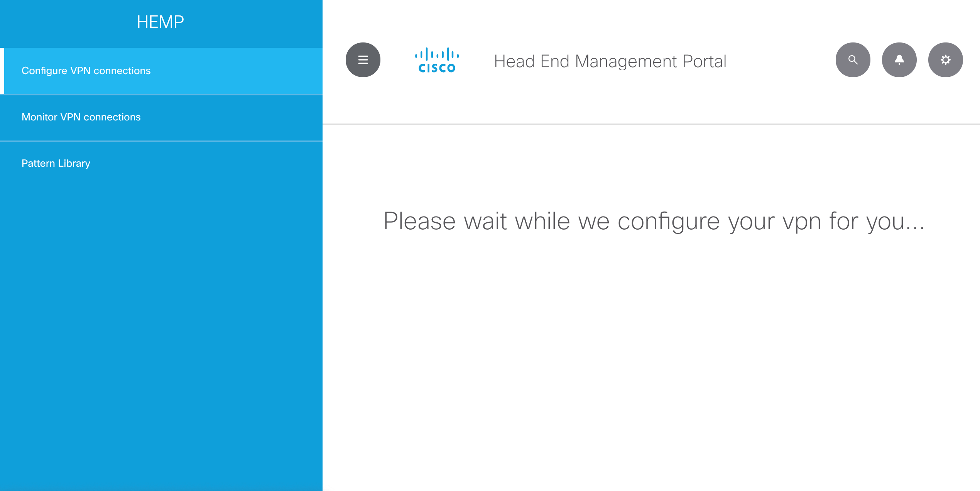The height and width of the screenshot is (491, 980).
Task: Show notifications via the bell icon
Action: [899, 60]
